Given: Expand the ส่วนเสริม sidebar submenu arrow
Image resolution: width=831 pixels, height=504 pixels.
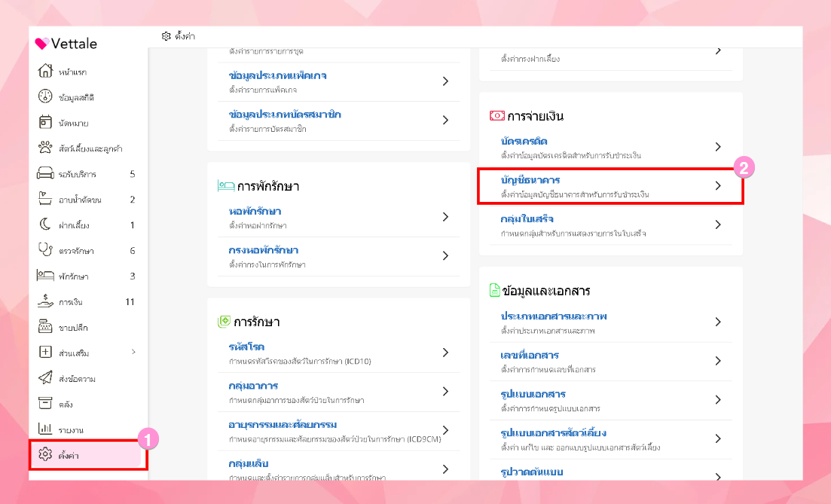Looking at the screenshot, I should pyautogui.click(x=133, y=352).
